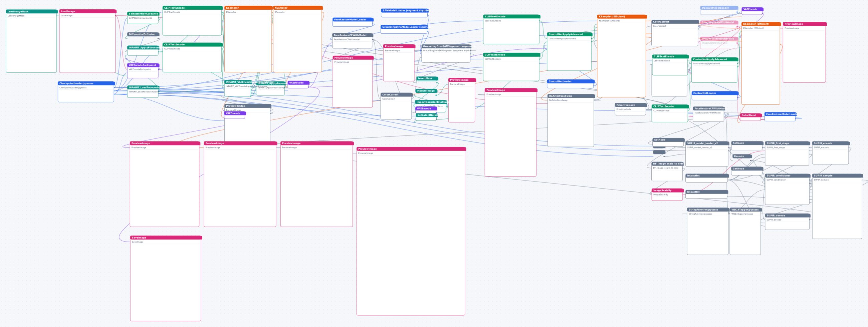This screenshot has width=868, height=327.
Task: Click the SaveImage node title bar
Action: 166,238
